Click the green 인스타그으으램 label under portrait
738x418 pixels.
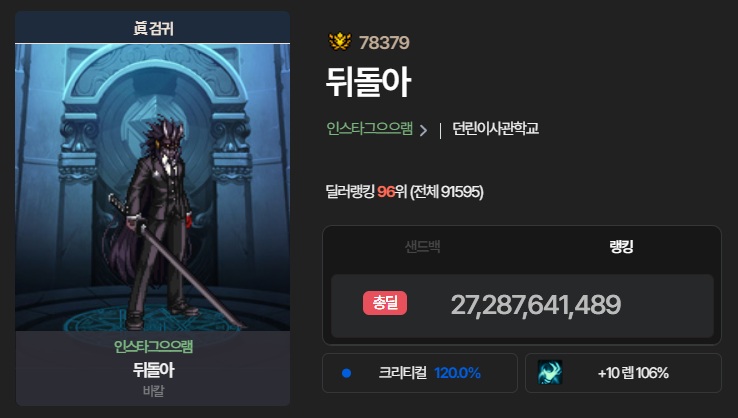coord(153,347)
